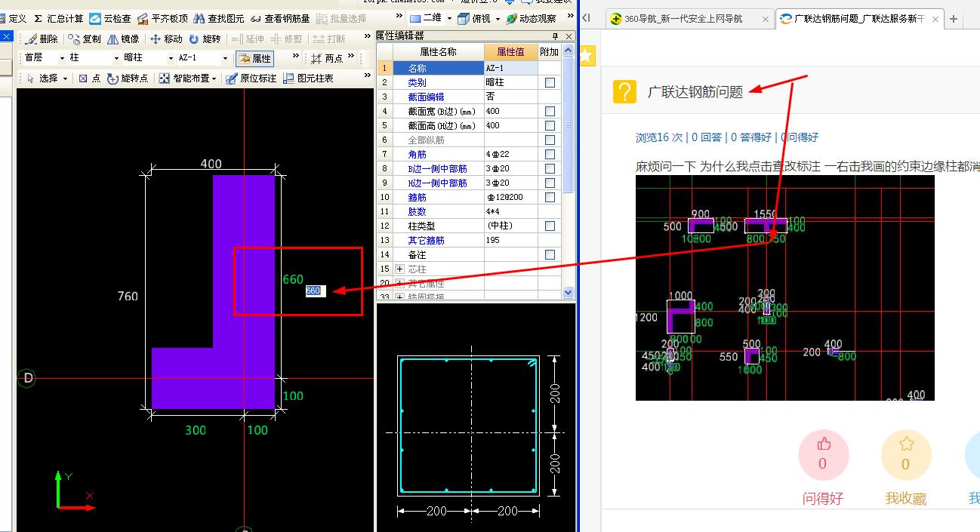Click the yellow star favorites icon
Viewport: 980px width, 532px height.
[587, 54]
